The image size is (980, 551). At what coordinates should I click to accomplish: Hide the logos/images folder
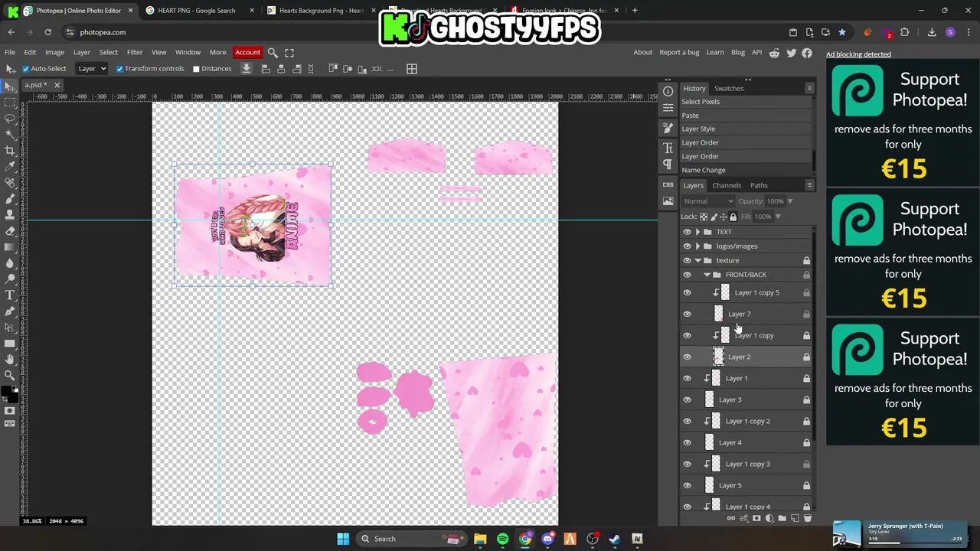pyautogui.click(x=687, y=246)
